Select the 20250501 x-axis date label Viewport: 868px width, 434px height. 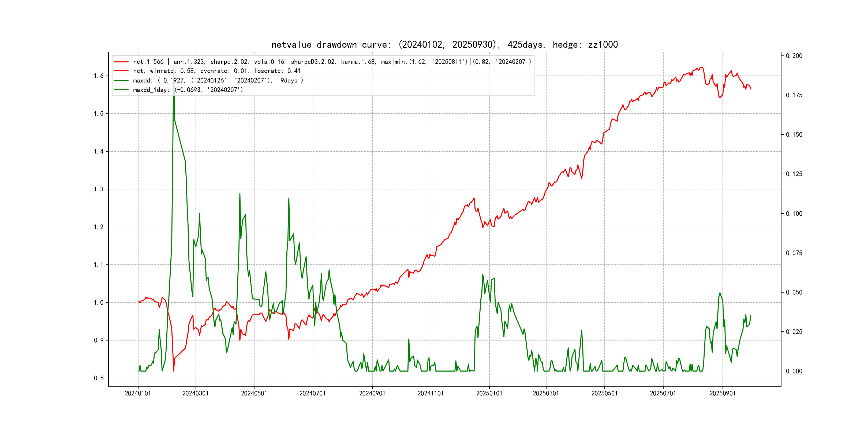coord(604,394)
